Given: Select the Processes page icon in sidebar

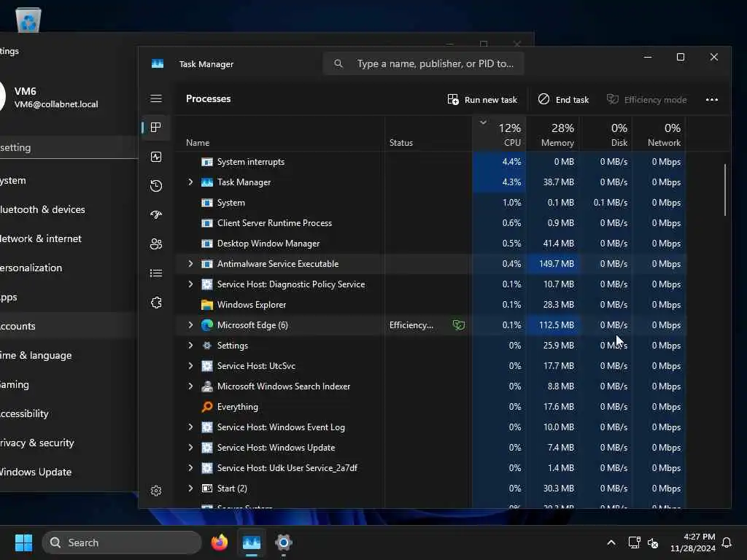Looking at the screenshot, I should 156,128.
